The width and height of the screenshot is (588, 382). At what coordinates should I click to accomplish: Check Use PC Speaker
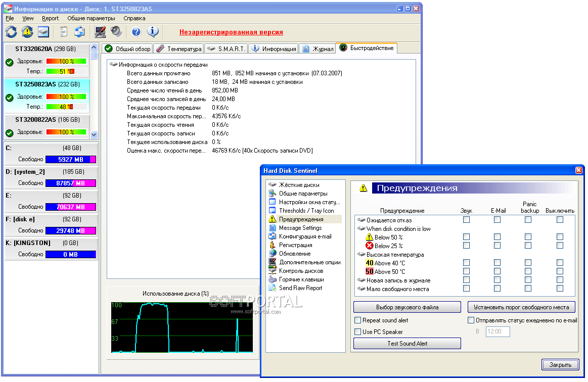(x=358, y=332)
